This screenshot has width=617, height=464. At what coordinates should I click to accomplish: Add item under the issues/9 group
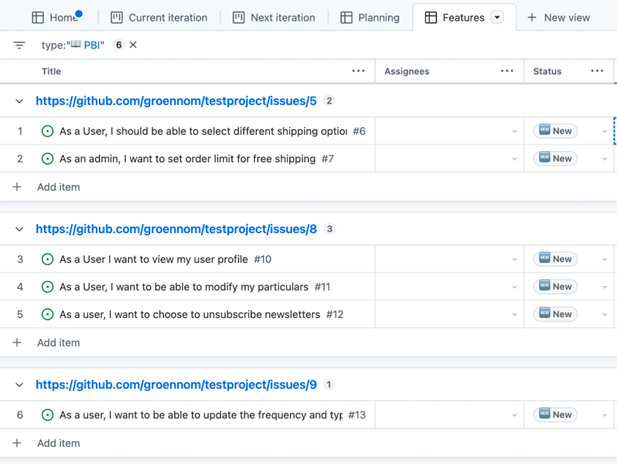click(x=58, y=443)
